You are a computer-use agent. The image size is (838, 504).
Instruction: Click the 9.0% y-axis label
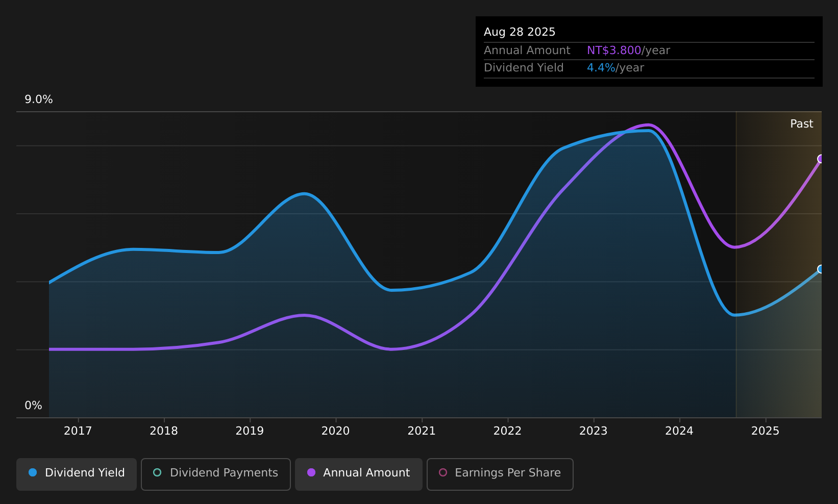(x=39, y=99)
